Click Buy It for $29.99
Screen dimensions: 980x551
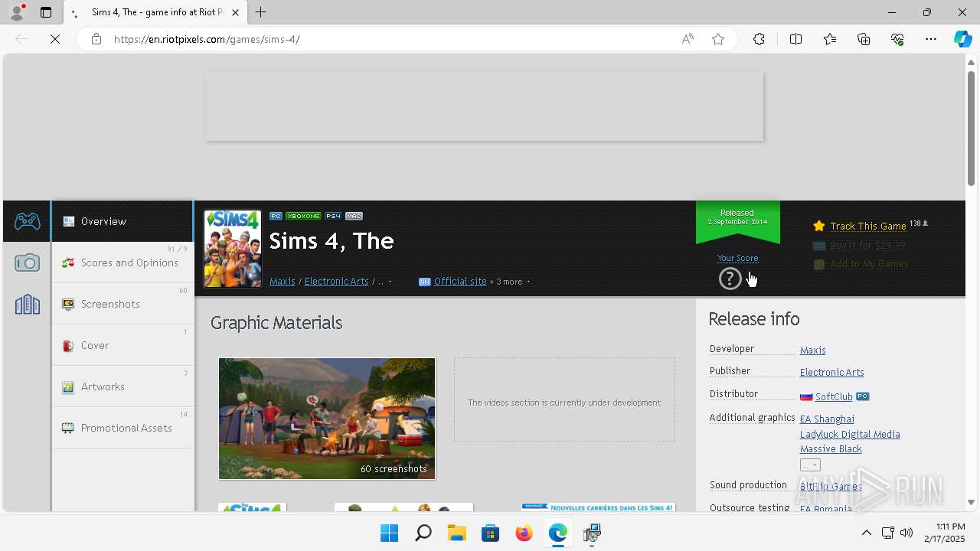pyautogui.click(x=867, y=245)
